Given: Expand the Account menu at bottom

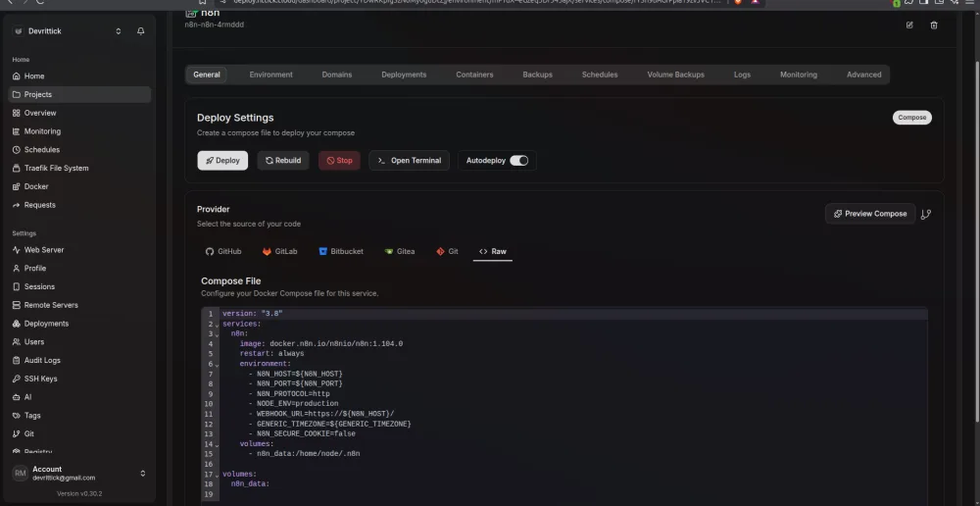Looking at the screenshot, I should point(78,474).
